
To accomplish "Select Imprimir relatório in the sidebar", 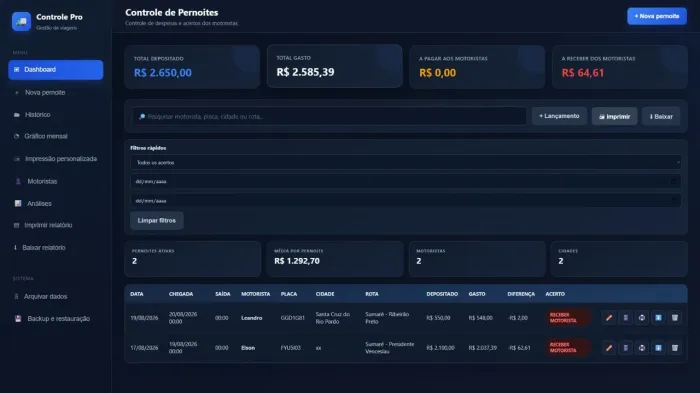I will point(55,225).
